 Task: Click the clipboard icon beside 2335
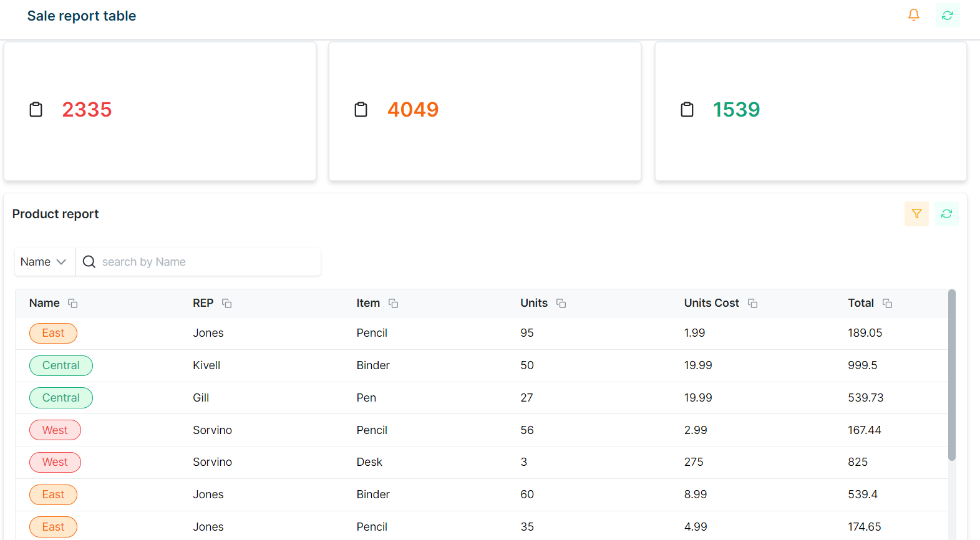pyautogui.click(x=36, y=110)
